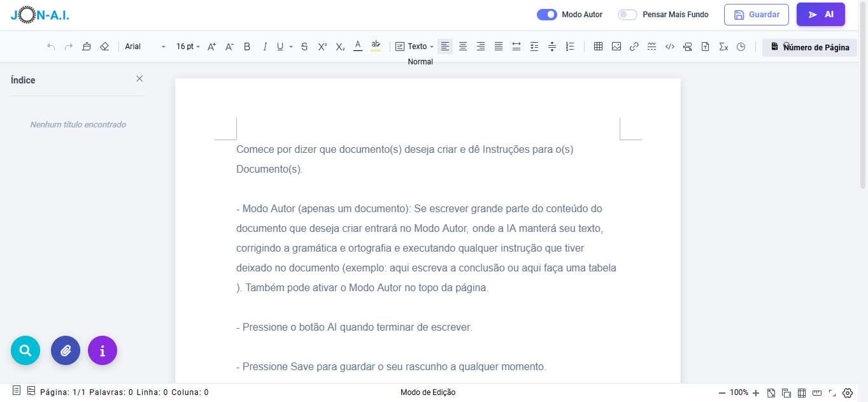The width and height of the screenshot is (868, 402).
Task: Click the Guardar save button
Action: coord(757,15)
